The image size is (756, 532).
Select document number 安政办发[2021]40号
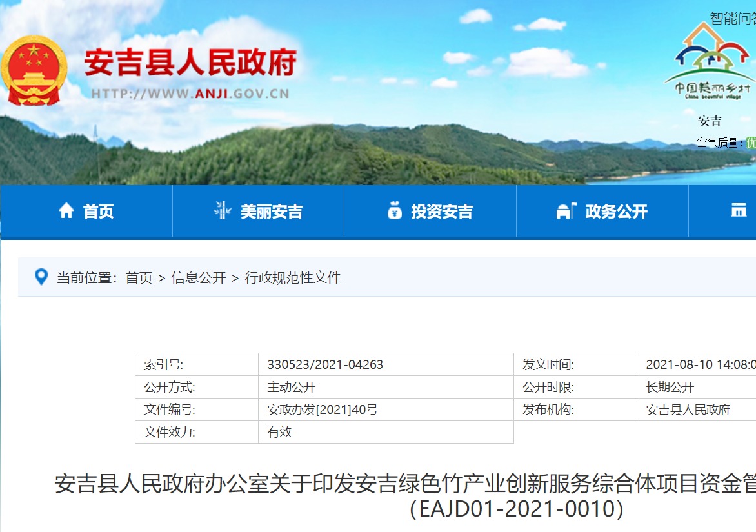323,409
